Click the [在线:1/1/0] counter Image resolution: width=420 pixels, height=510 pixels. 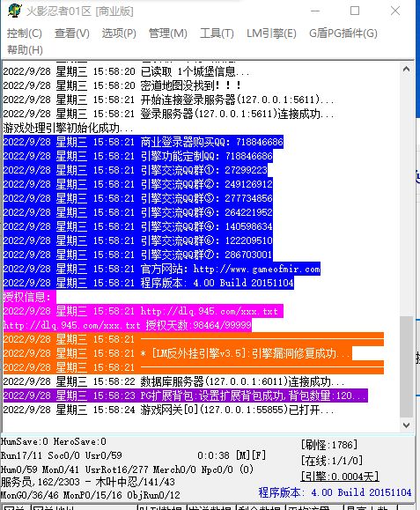[x=332, y=461]
